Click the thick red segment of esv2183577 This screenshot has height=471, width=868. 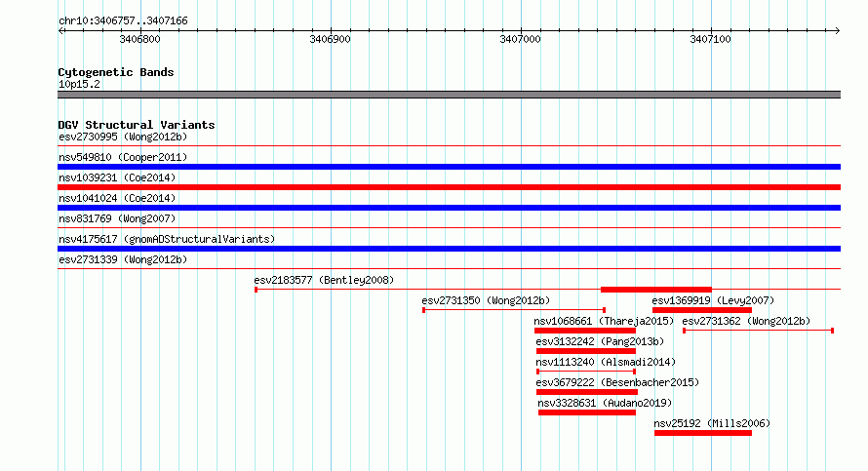656,290
